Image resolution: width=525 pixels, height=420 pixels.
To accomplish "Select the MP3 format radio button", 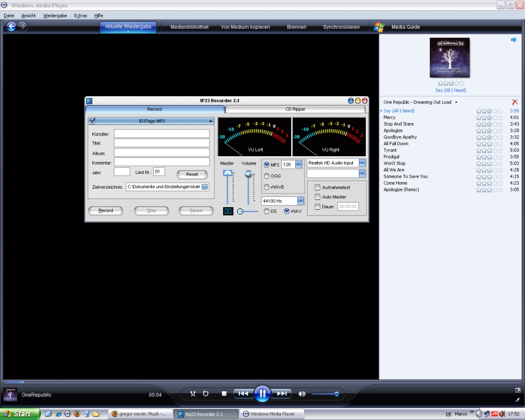I will pos(267,165).
